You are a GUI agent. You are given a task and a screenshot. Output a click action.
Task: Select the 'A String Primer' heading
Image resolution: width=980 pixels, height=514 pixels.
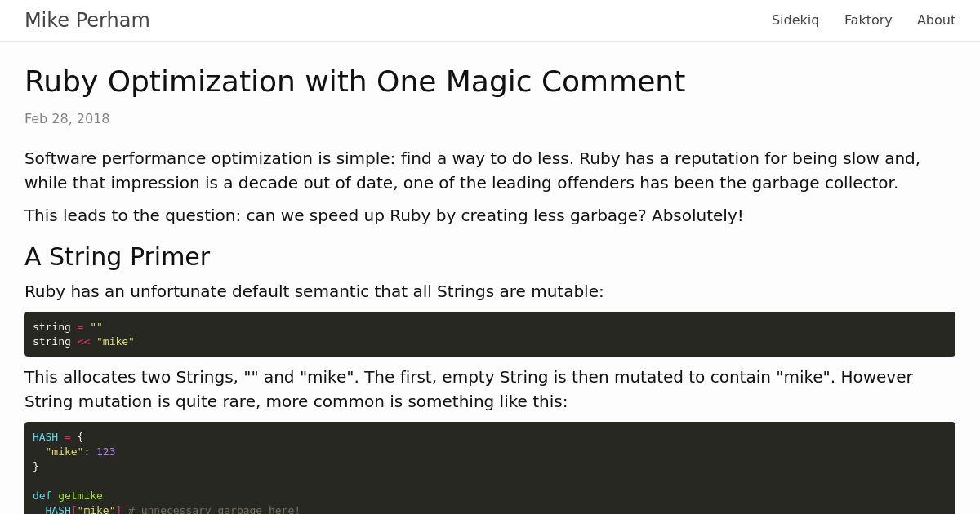pyautogui.click(x=117, y=257)
